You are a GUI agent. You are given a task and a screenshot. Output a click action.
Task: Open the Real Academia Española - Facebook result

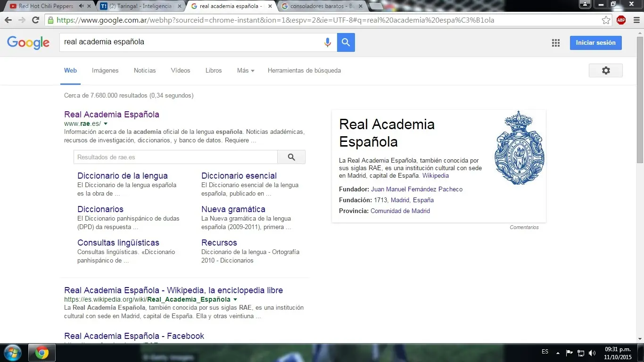tap(134, 336)
